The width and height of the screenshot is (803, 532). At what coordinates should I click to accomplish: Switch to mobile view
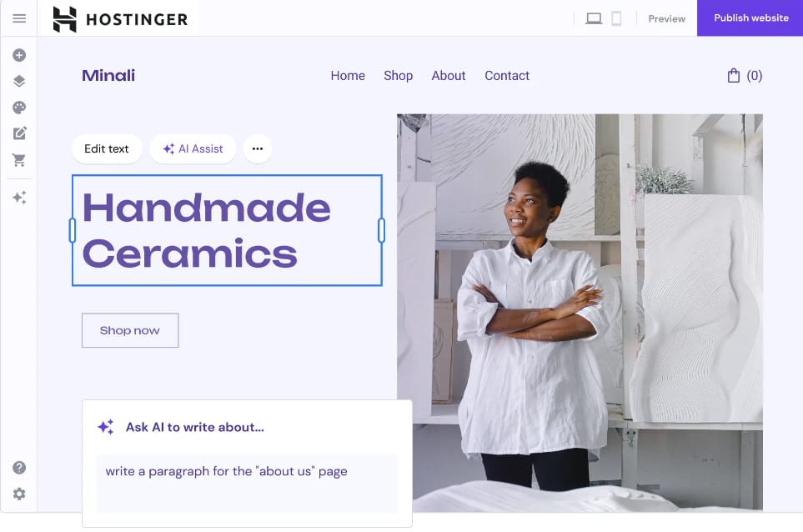point(616,19)
